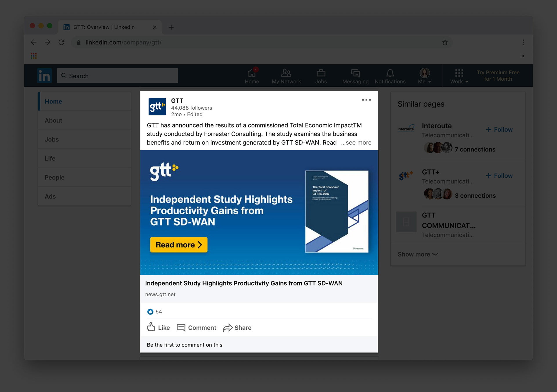Select Life in the company sidebar
This screenshot has width=557, height=392.
pos(84,158)
